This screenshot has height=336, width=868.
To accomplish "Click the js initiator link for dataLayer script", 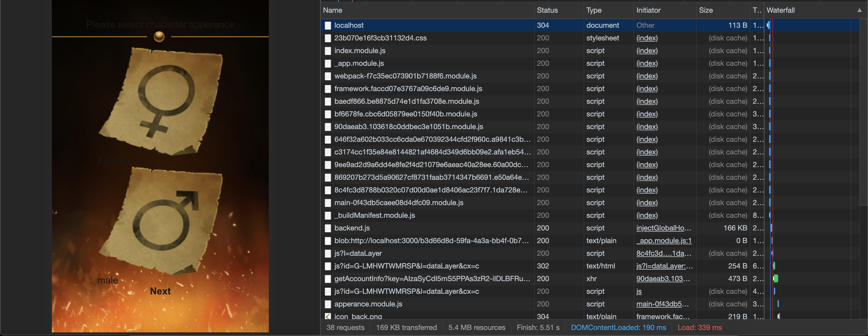I will [x=639, y=291].
